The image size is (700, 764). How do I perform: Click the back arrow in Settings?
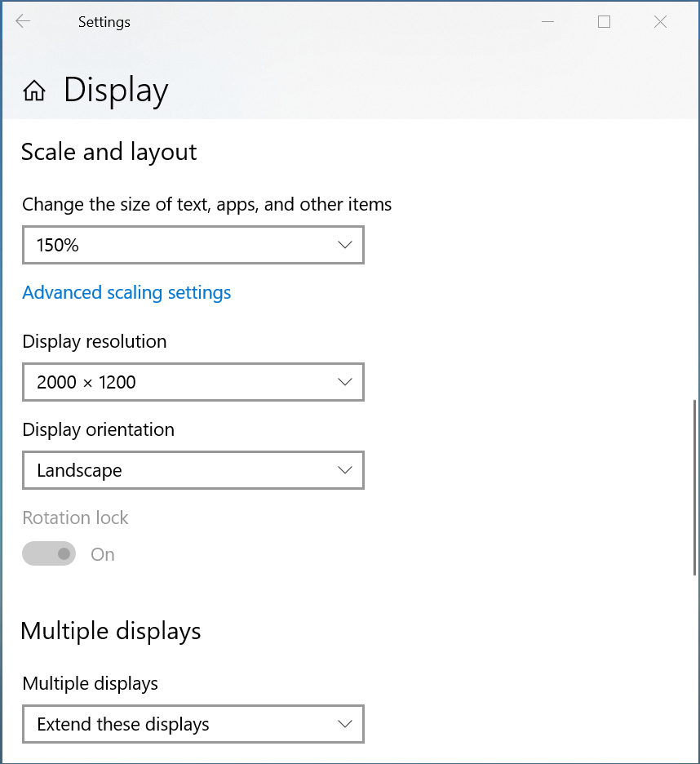(23, 21)
